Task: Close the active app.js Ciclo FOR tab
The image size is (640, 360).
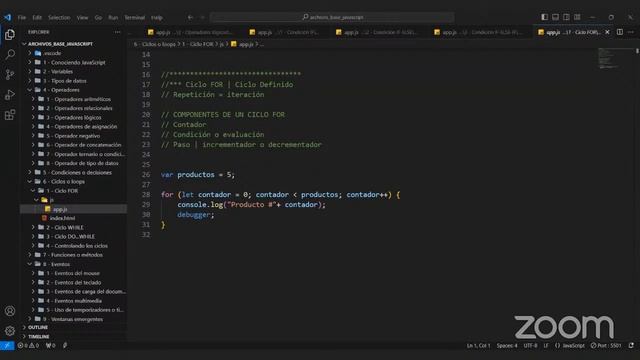Action: pyautogui.click(x=607, y=32)
